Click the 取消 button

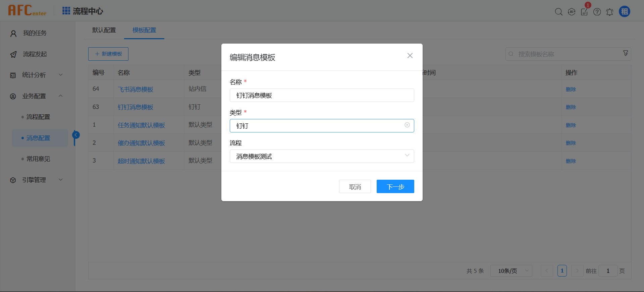point(355,186)
